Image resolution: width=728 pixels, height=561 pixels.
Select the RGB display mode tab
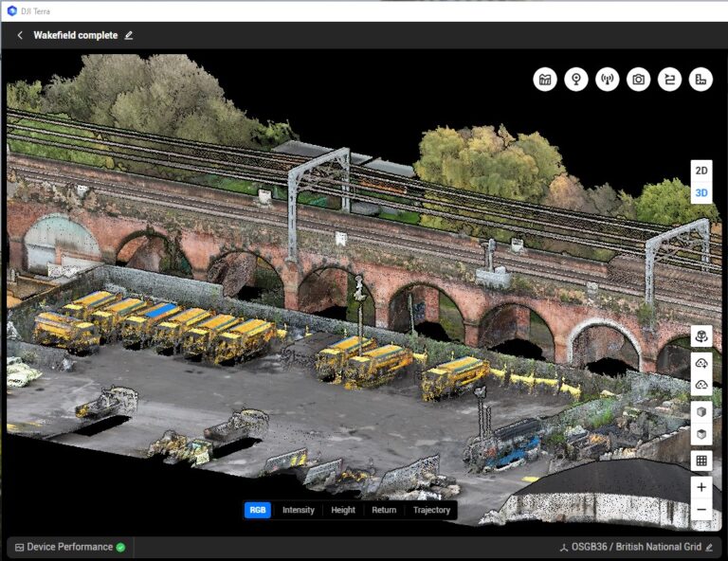pos(258,510)
